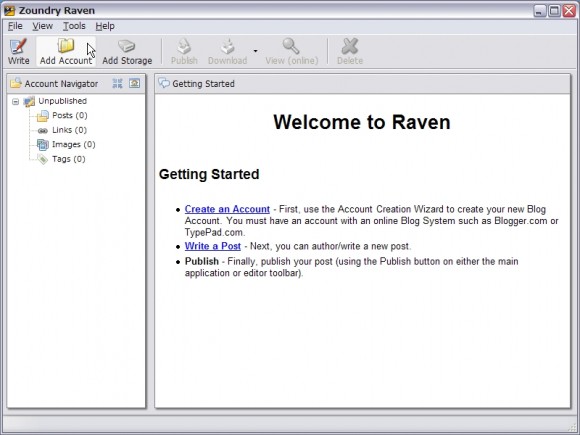Click the Write toolbar icon
This screenshot has width=580, height=435.
(18, 46)
